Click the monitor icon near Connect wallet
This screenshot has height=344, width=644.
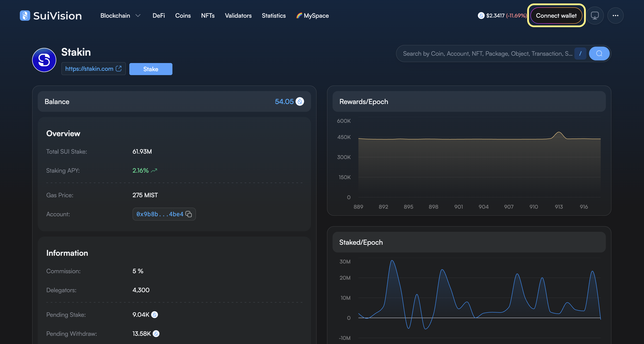point(595,16)
